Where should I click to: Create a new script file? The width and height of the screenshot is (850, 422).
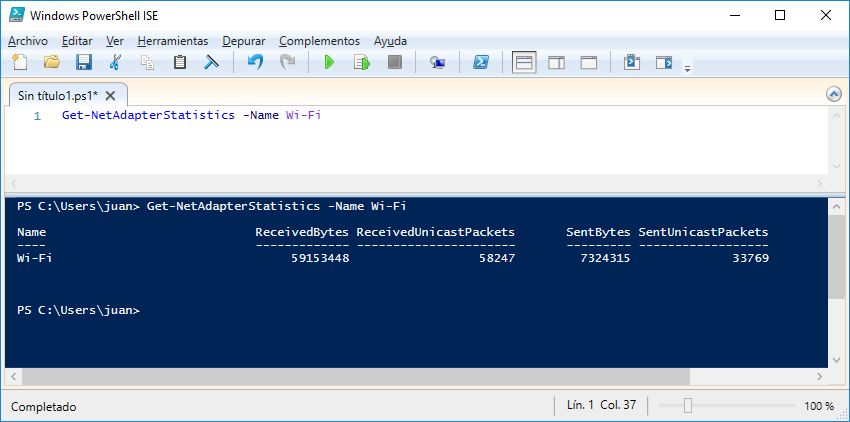(20, 62)
